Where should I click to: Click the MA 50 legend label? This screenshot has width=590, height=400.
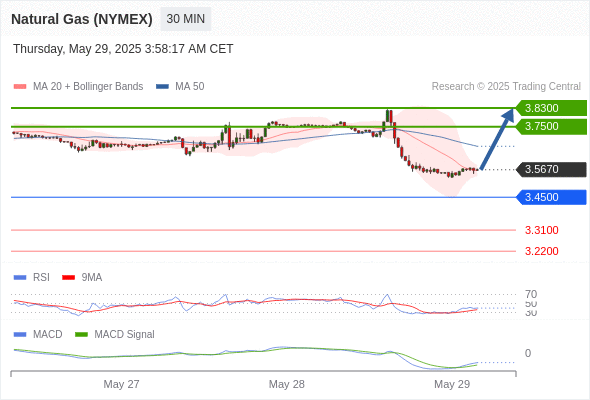tap(190, 87)
